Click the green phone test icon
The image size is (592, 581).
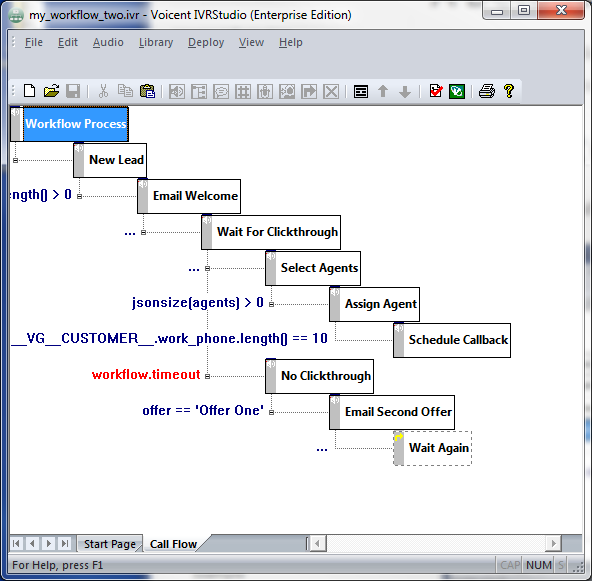457,91
